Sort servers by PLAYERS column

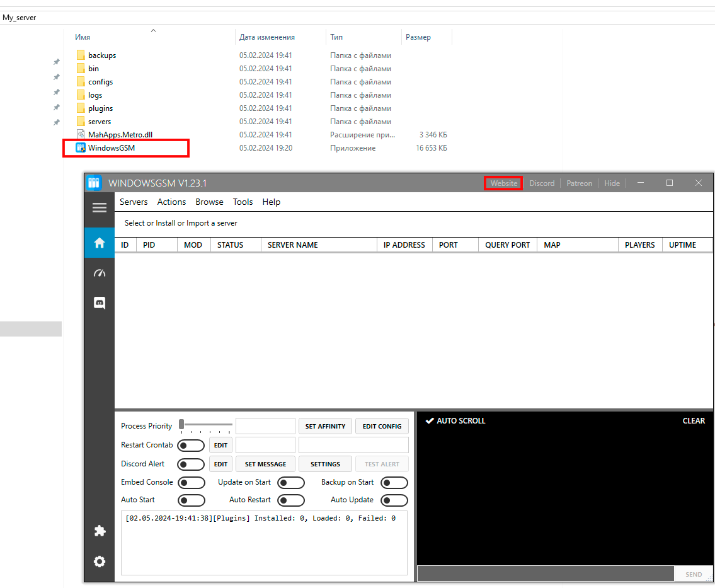640,245
